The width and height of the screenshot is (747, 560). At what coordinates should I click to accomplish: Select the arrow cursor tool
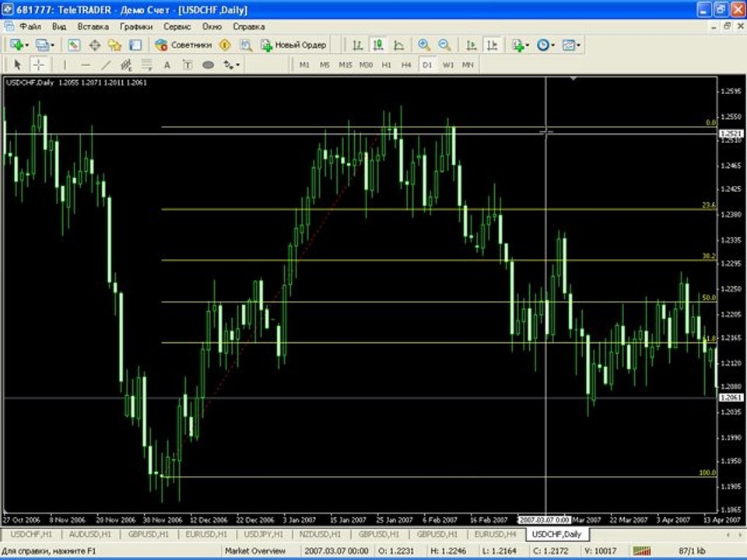coord(18,65)
